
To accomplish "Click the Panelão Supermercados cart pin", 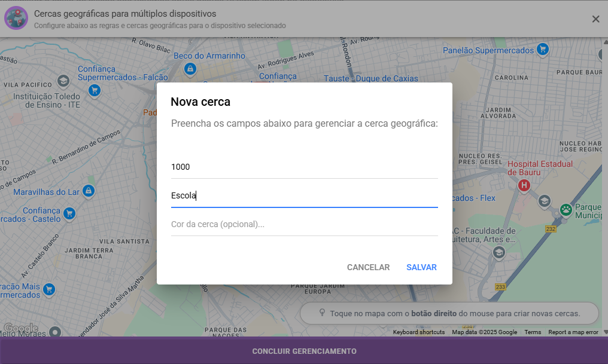I will pyautogui.click(x=542, y=50).
